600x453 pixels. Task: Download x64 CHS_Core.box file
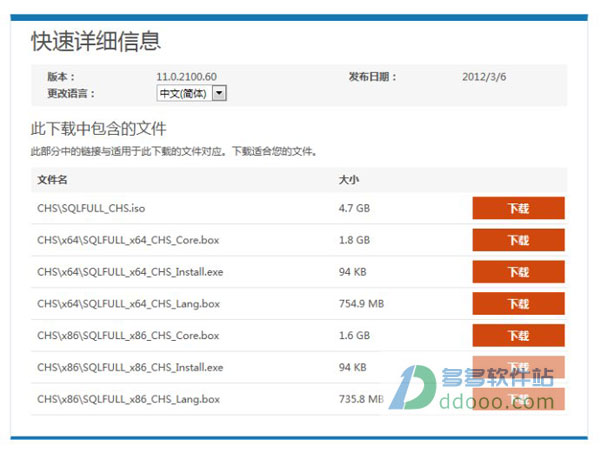click(x=518, y=240)
